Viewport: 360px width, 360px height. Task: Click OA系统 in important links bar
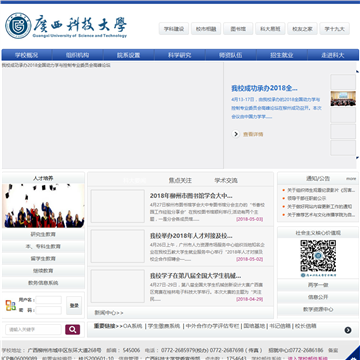pos(133,326)
